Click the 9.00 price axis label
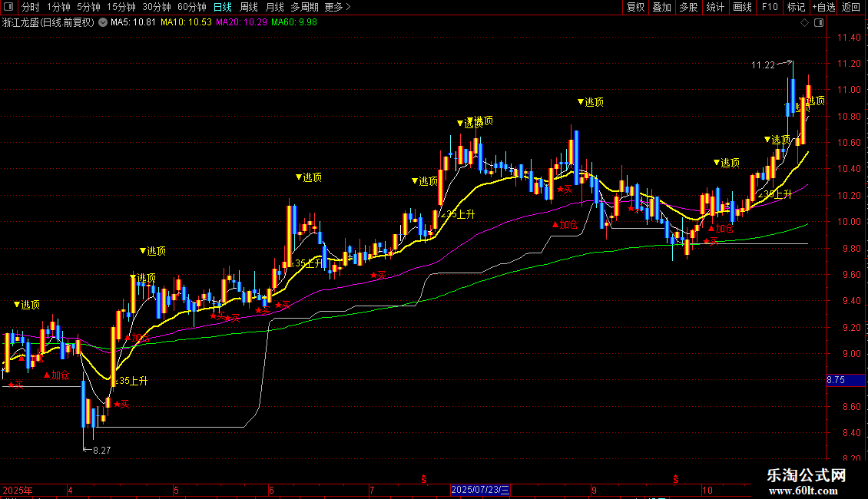868x499 pixels. point(851,354)
